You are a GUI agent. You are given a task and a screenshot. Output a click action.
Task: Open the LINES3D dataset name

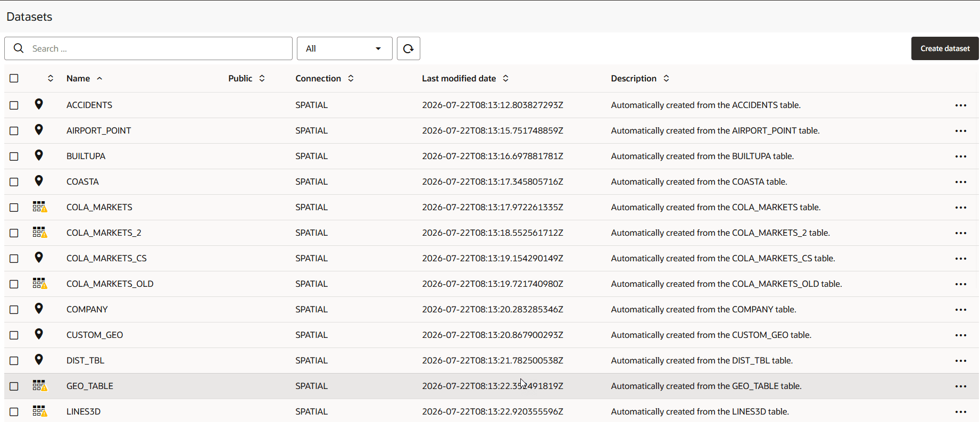84,411
